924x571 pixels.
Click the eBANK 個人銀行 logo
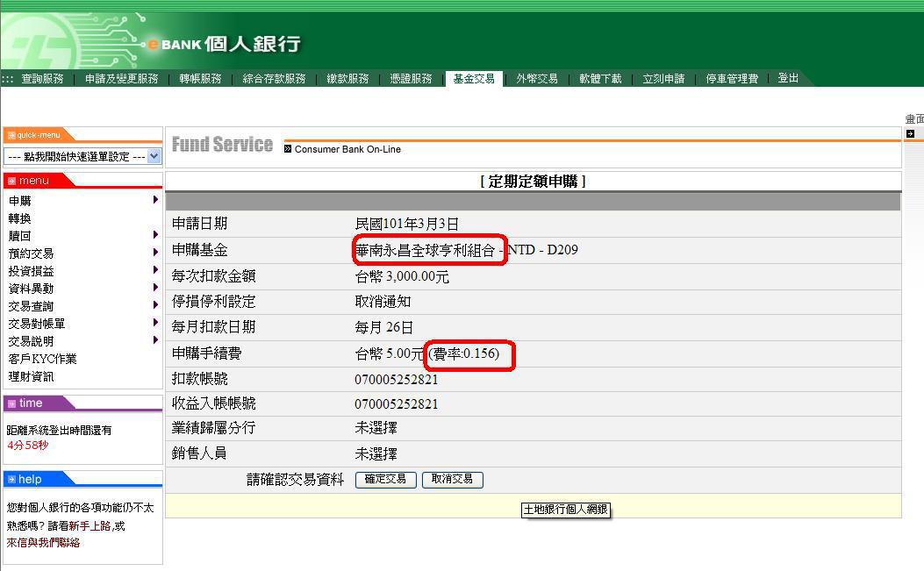coord(224,44)
